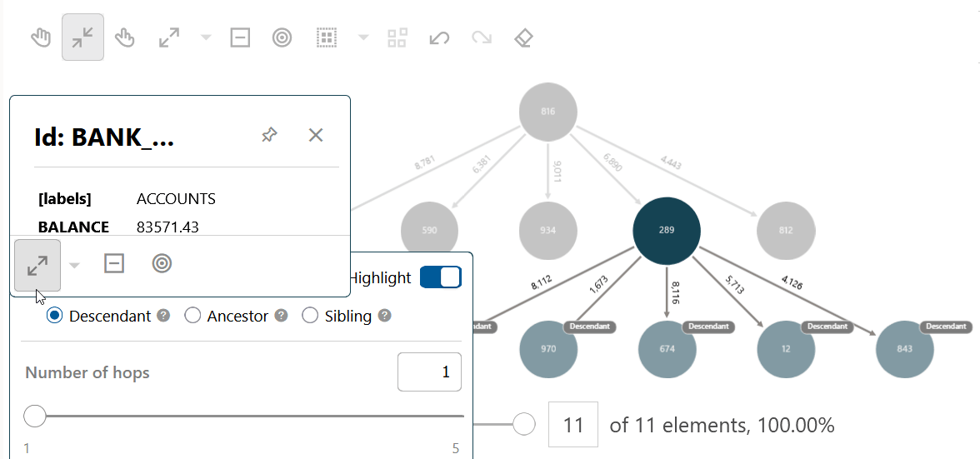Toggle the Highlight switch off
This screenshot has height=459, width=980.
click(x=441, y=277)
